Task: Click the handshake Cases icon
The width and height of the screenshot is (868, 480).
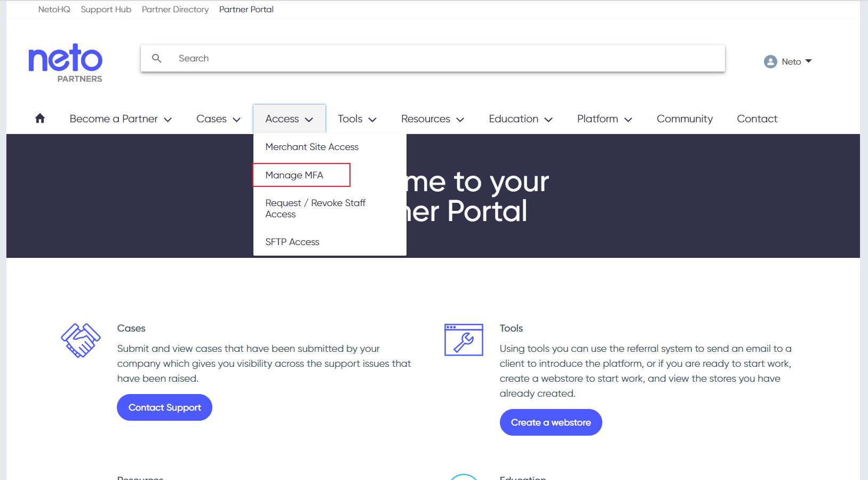Action: click(81, 340)
